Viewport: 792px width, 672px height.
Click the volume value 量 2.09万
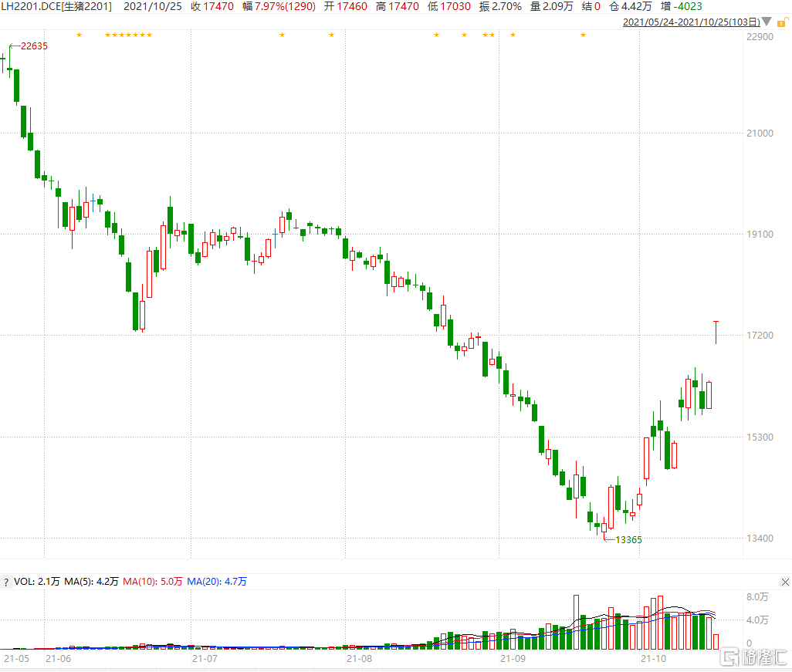pos(552,7)
